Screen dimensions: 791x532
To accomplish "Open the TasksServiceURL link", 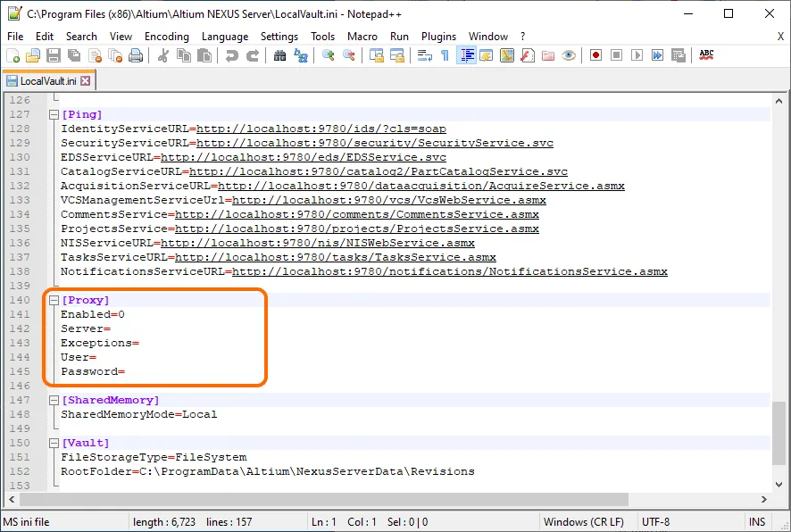I will [x=336, y=257].
